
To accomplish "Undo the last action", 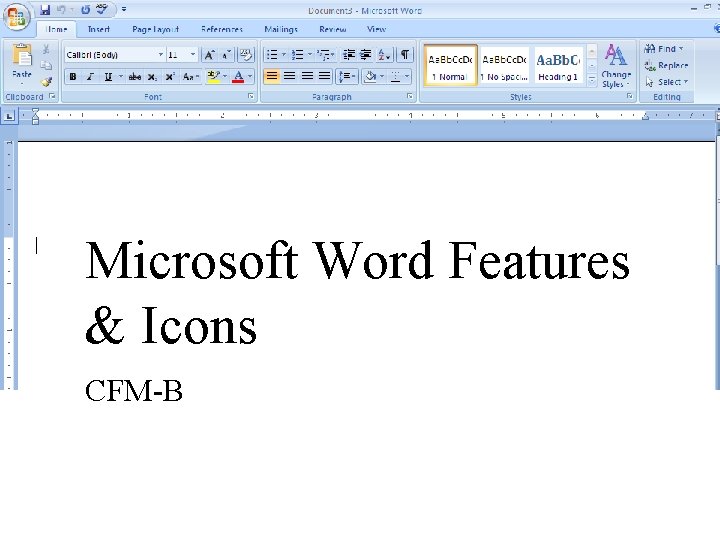I will pos(61,9).
